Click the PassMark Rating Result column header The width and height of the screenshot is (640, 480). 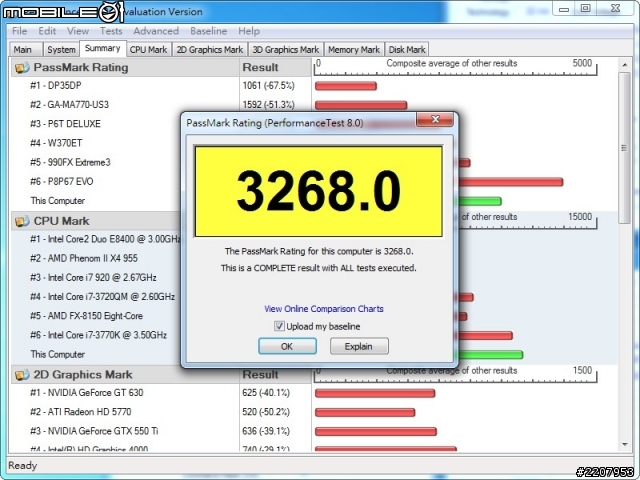(x=275, y=67)
